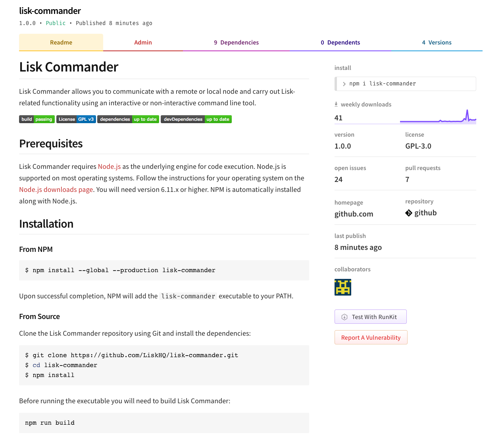
Task: Click the last publish value 8 minutes ago
Action: tap(358, 247)
